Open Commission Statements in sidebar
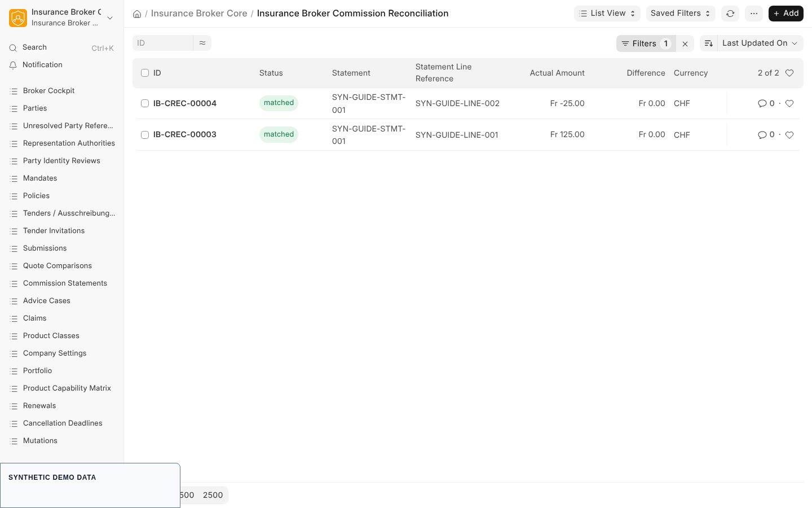This screenshot has height=508, width=812. tap(62, 283)
